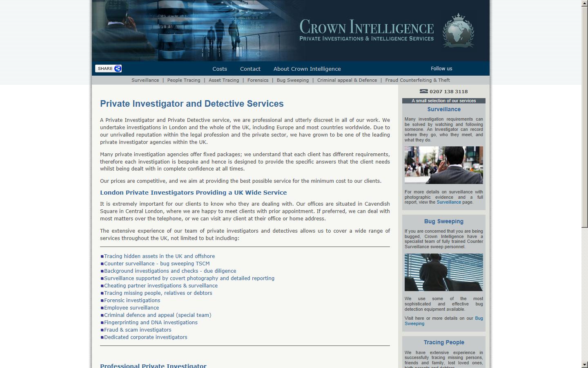Click the header banner photo of businesspeople

coord(184,31)
